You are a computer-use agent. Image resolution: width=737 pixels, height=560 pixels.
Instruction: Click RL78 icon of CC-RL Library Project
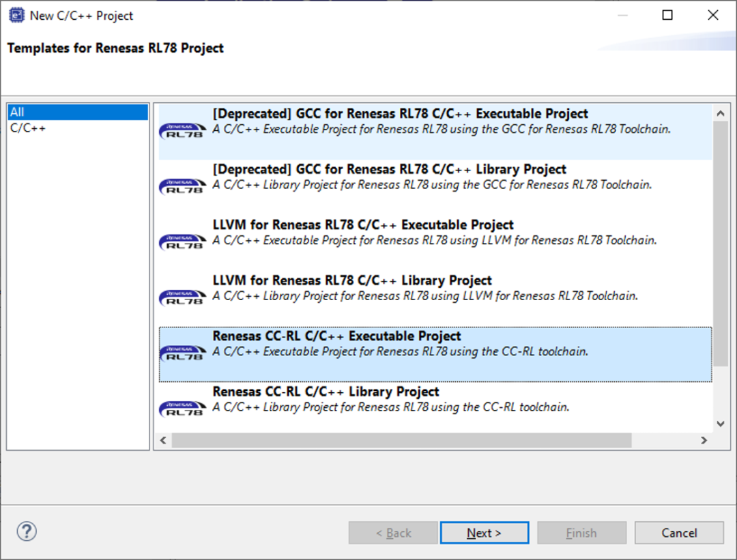pos(183,409)
